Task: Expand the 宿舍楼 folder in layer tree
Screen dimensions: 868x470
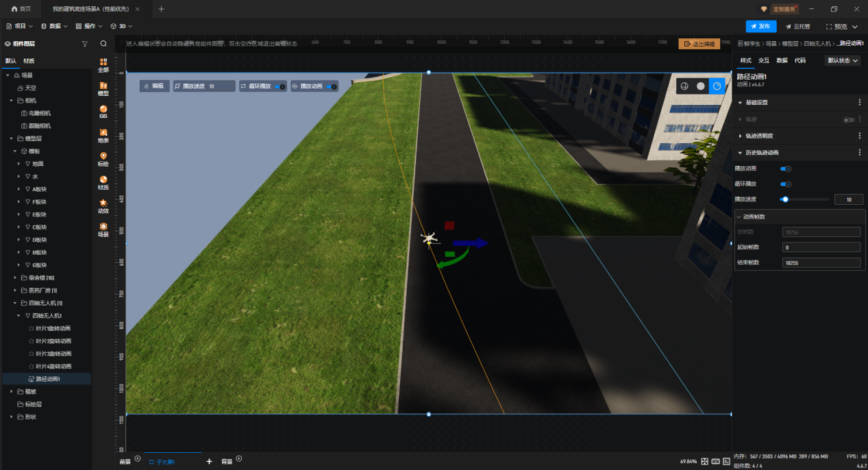Action: coord(15,277)
